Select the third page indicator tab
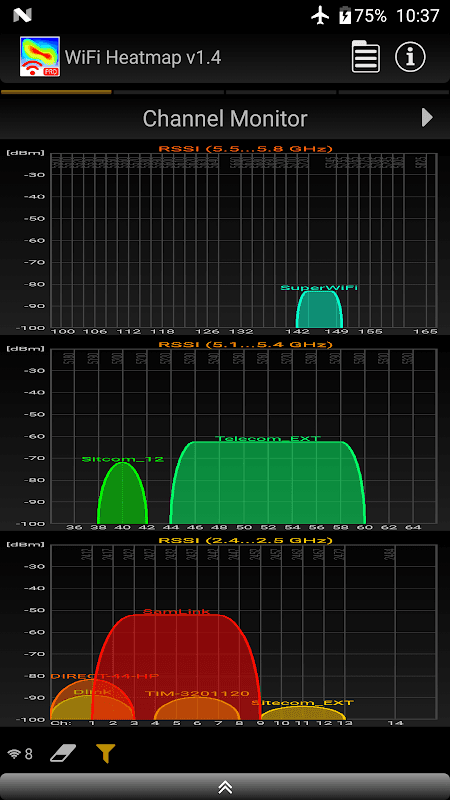The width and height of the screenshot is (450, 800). (x=281, y=92)
